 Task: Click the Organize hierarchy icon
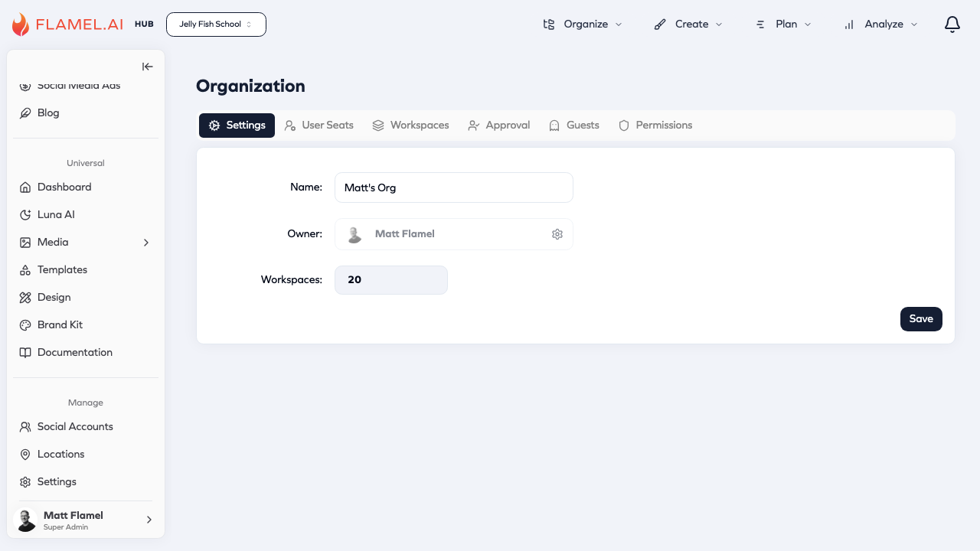click(548, 24)
